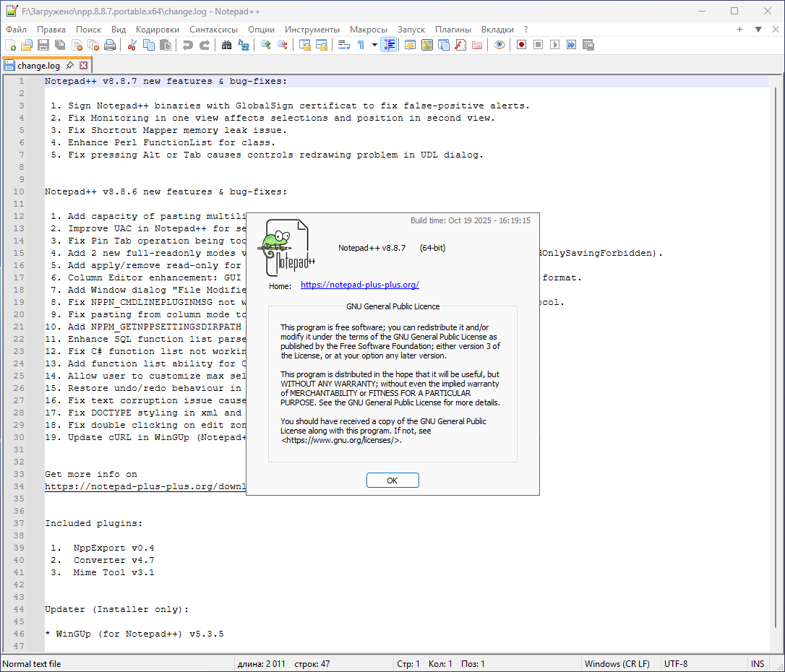The image size is (785, 672).
Task: Open the notepad-plus-plus.org home link
Action: (359, 285)
